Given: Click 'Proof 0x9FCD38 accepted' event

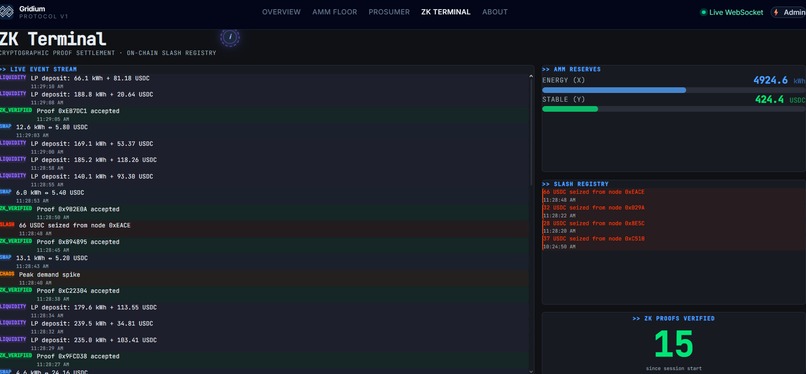Looking at the screenshot, I should pos(78,357).
